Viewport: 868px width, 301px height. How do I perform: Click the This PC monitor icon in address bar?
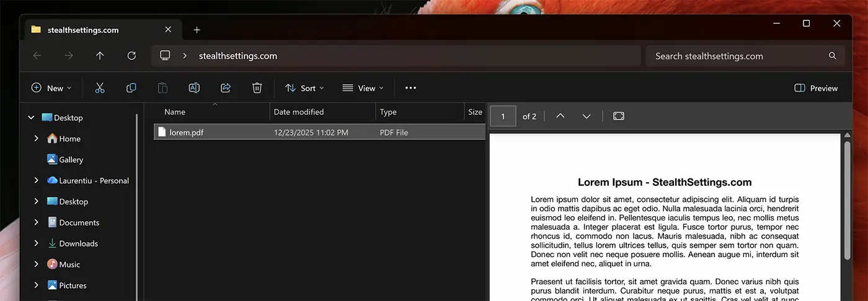(165, 56)
